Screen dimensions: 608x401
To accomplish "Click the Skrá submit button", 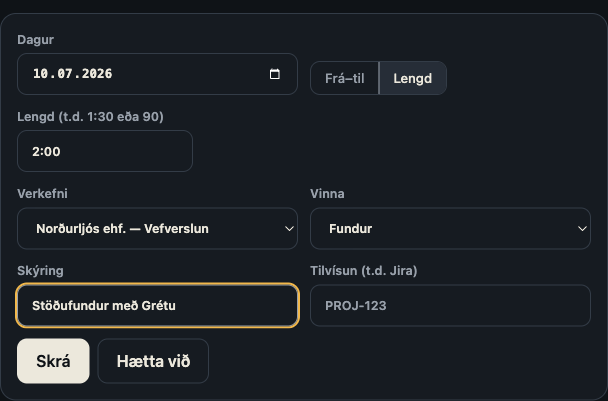I will click(53, 361).
